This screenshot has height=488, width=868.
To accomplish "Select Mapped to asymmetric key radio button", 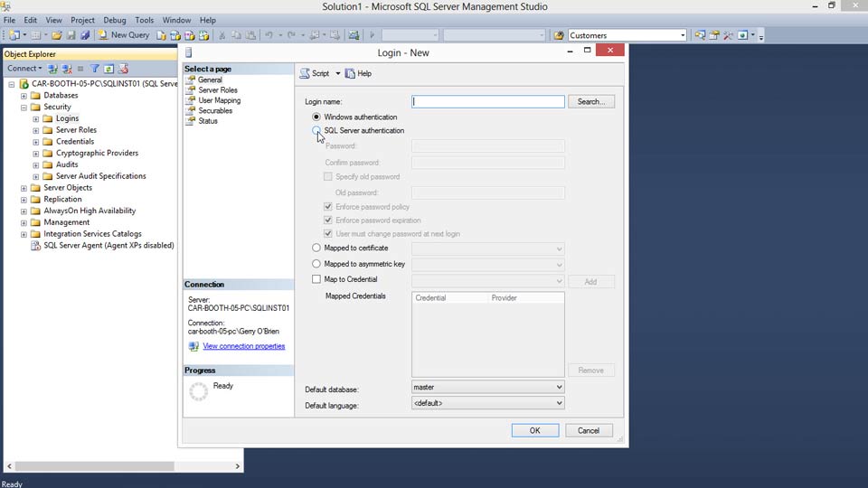I will [316, 264].
